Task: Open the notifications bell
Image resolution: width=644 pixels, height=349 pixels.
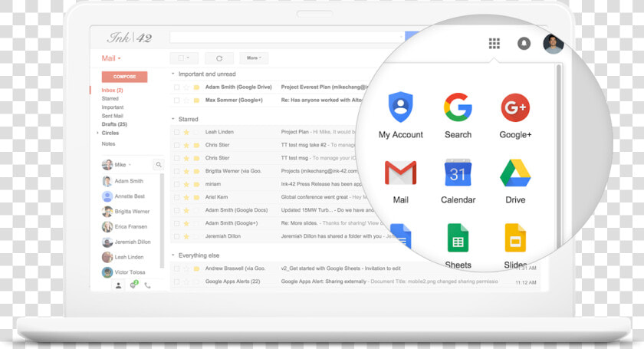Action: 524,43
